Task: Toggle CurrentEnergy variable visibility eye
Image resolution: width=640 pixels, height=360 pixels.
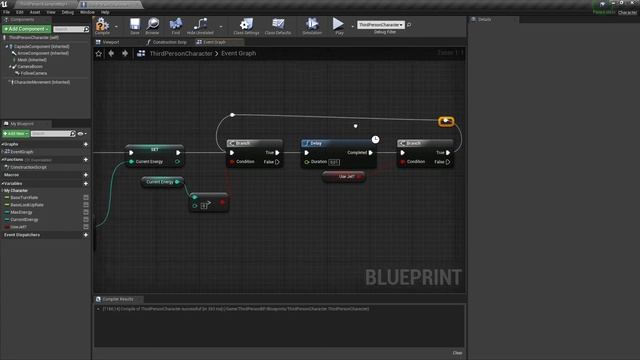Action: click(86, 220)
